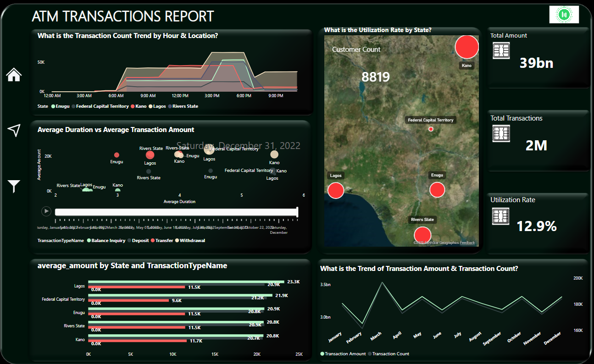The height and width of the screenshot is (364, 594).
Task: Select Kano bubble on the map
Action: coord(466,46)
